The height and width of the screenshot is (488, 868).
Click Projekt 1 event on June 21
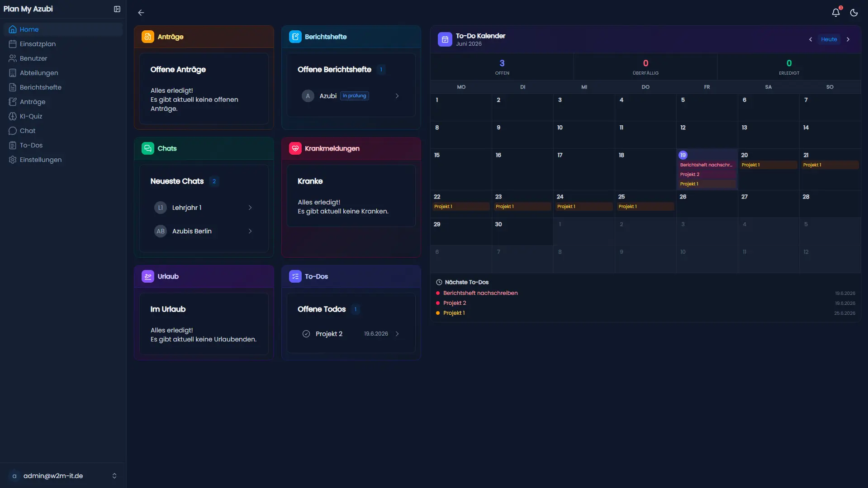coord(830,165)
